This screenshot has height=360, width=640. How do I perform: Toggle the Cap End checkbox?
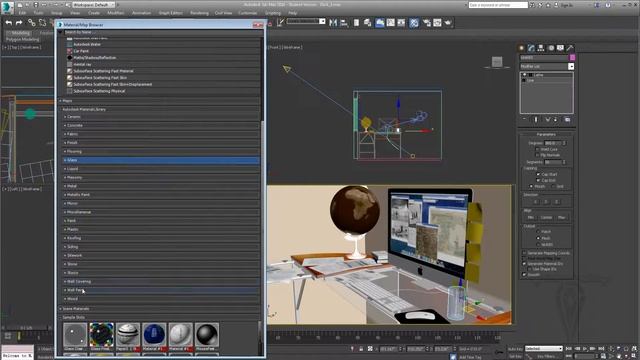click(538, 180)
